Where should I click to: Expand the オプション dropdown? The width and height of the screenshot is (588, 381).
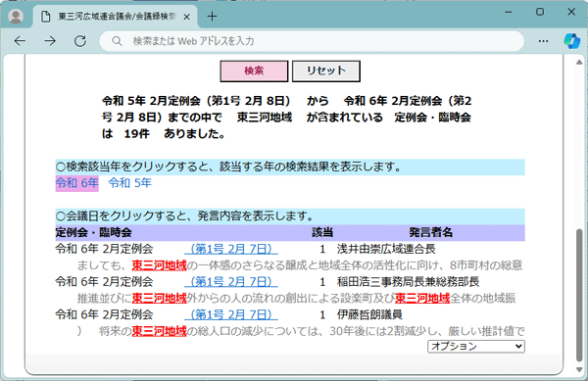[476, 346]
